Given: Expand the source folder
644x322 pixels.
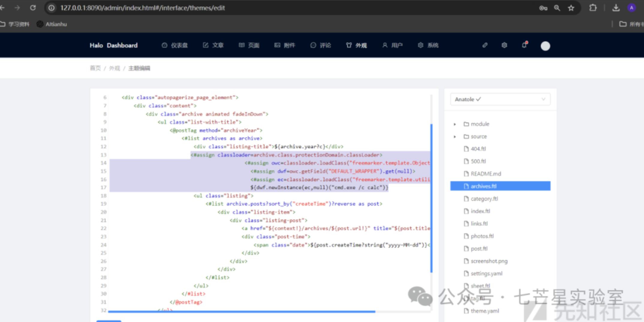Looking at the screenshot, I should (455, 137).
